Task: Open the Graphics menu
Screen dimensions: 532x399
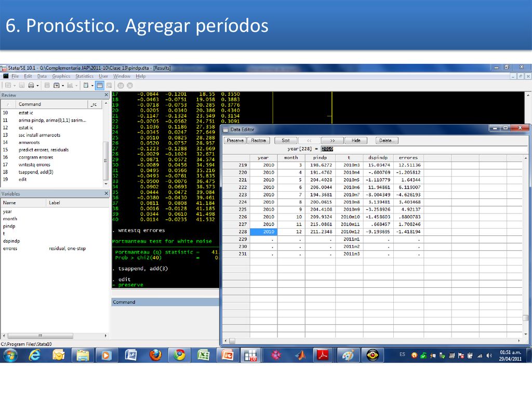Action: [61, 76]
